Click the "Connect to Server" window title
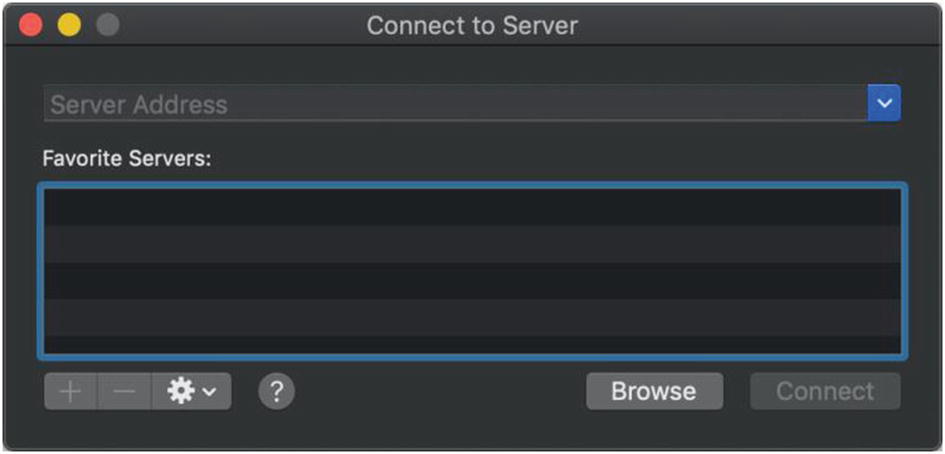 coord(472,25)
